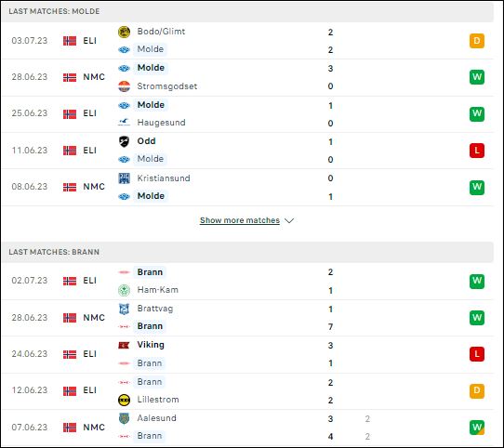
Task: Click the Brattvag team logo
Action: (124, 309)
